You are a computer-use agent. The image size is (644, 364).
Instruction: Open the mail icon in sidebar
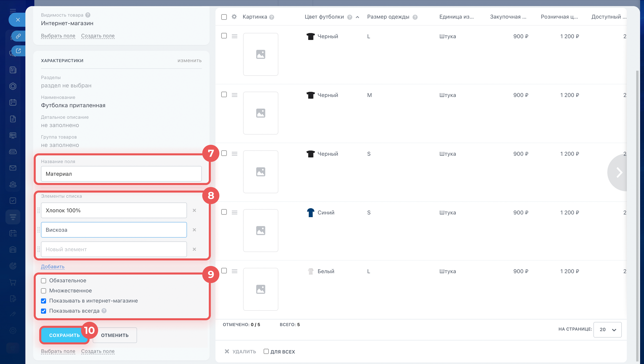click(13, 168)
